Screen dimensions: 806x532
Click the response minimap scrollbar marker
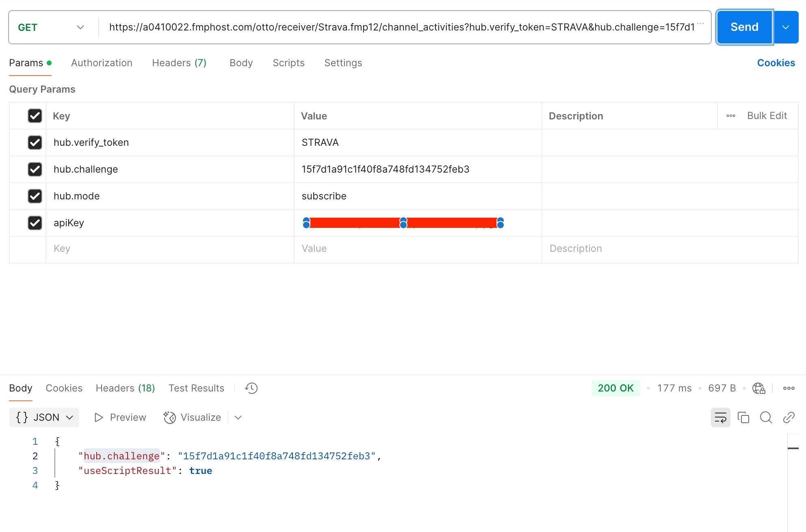(x=793, y=448)
